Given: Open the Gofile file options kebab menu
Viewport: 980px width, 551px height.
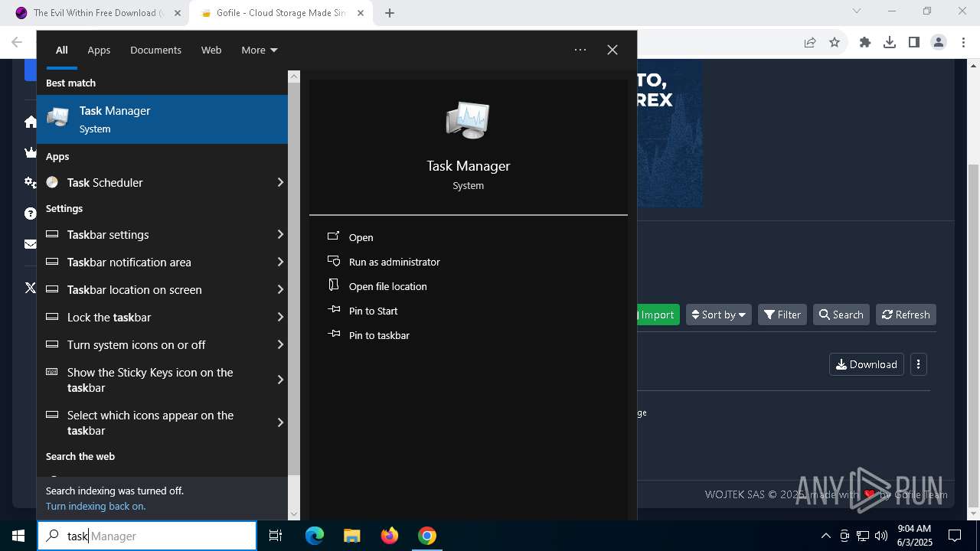Looking at the screenshot, I should click(919, 364).
